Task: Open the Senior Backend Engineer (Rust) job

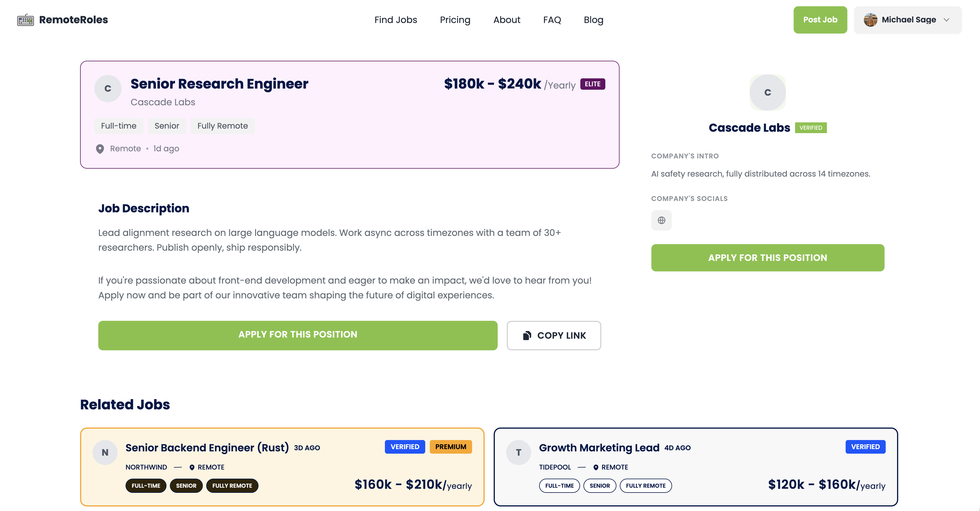Action: tap(207, 447)
